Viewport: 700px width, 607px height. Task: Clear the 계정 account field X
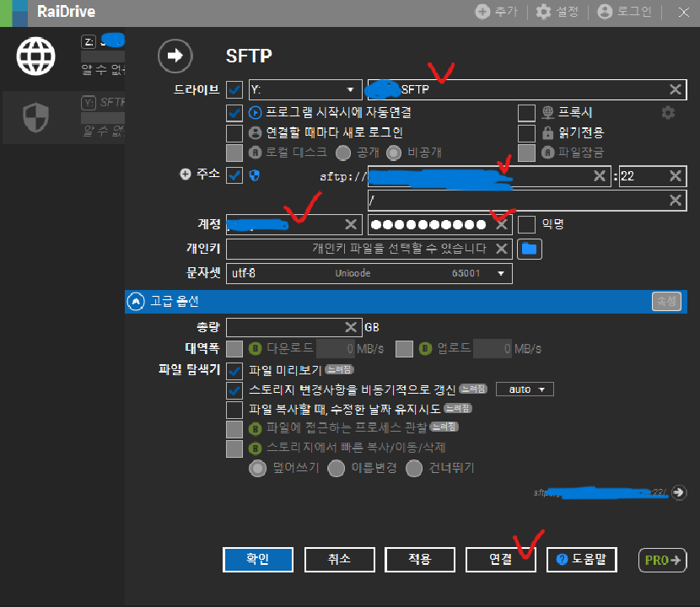(x=351, y=224)
